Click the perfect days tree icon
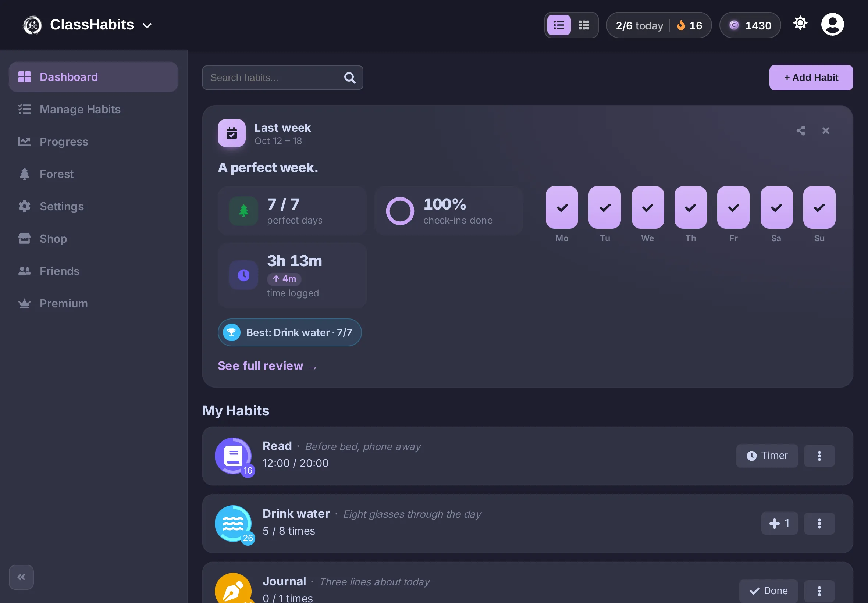868x603 pixels. (243, 211)
